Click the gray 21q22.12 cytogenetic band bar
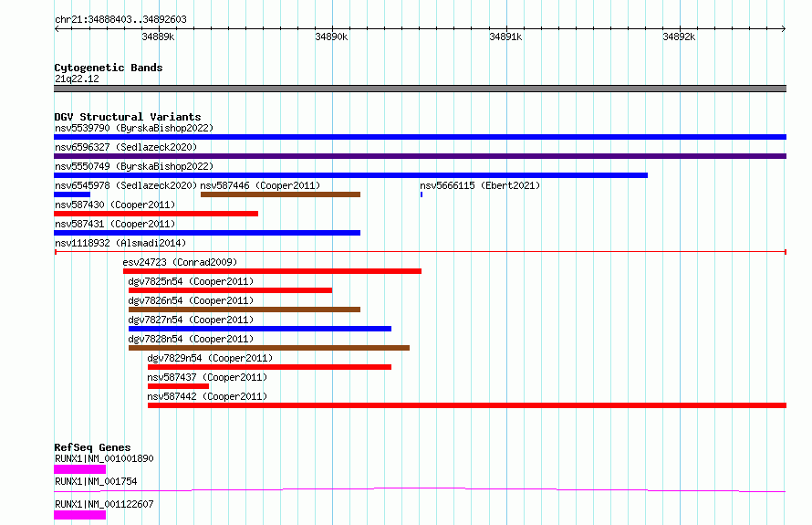812x525 pixels. pyautogui.click(x=420, y=89)
